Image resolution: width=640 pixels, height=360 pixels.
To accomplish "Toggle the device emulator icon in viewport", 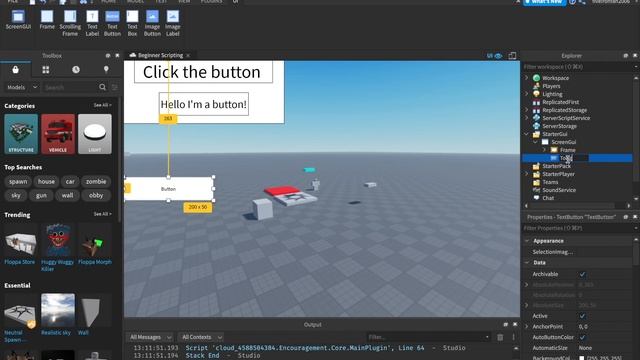I will tap(512, 56).
